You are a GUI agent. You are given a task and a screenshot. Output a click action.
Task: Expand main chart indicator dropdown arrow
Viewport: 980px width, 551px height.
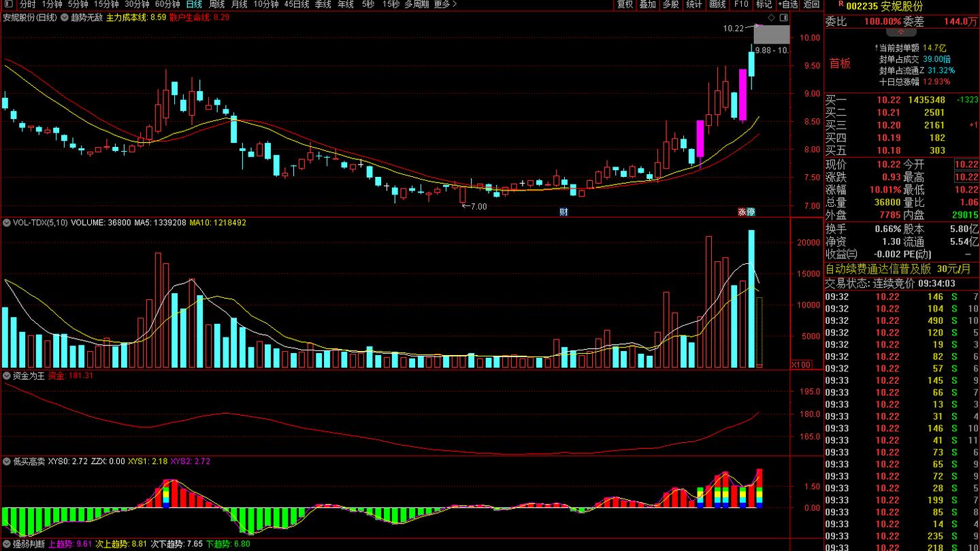(x=65, y=18)
